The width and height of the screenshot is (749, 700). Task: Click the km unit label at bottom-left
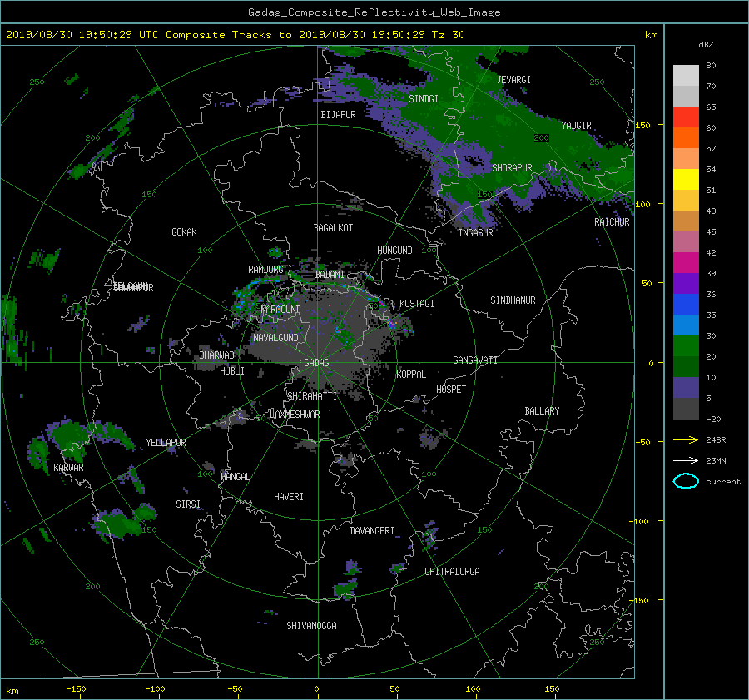(x=12, y=692)
